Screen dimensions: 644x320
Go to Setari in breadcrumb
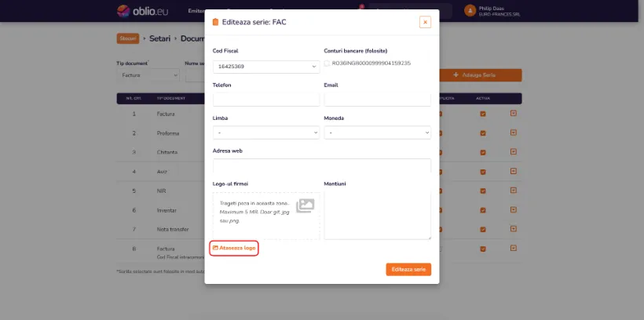(159, 38)
